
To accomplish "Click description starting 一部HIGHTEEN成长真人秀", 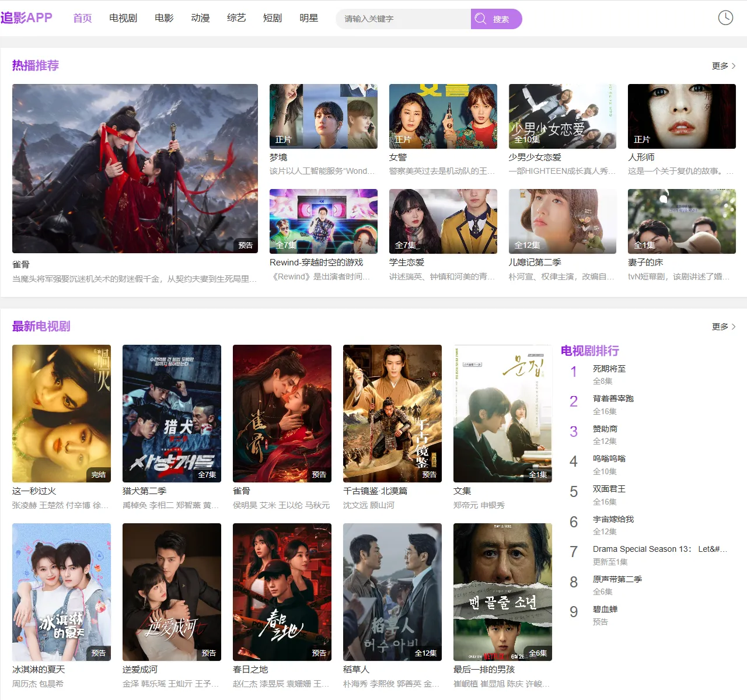I will [563, 171].
